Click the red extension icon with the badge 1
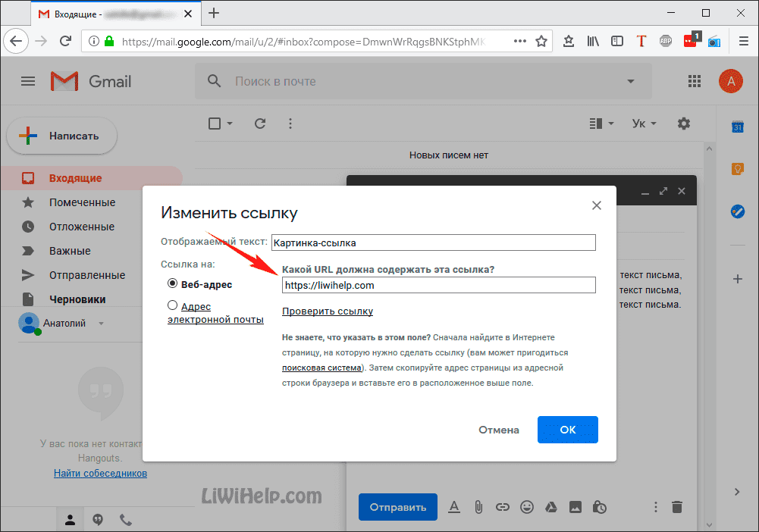This screenshot has width=759, height=532. pyautogui.click(x=692, y=39)
